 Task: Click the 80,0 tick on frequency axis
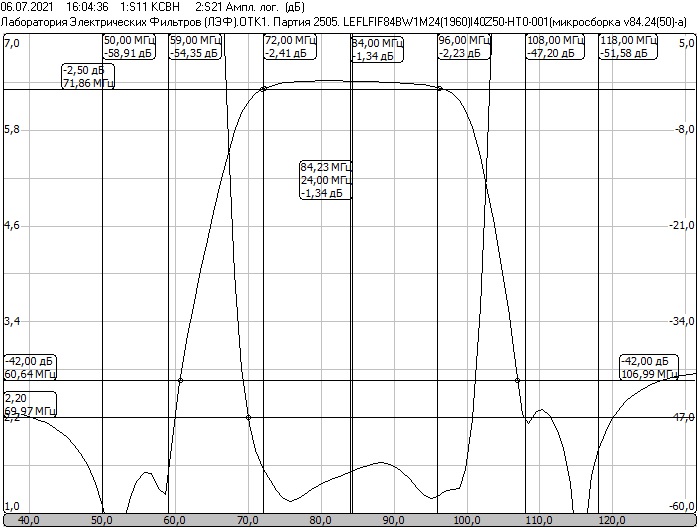point(320,520)
